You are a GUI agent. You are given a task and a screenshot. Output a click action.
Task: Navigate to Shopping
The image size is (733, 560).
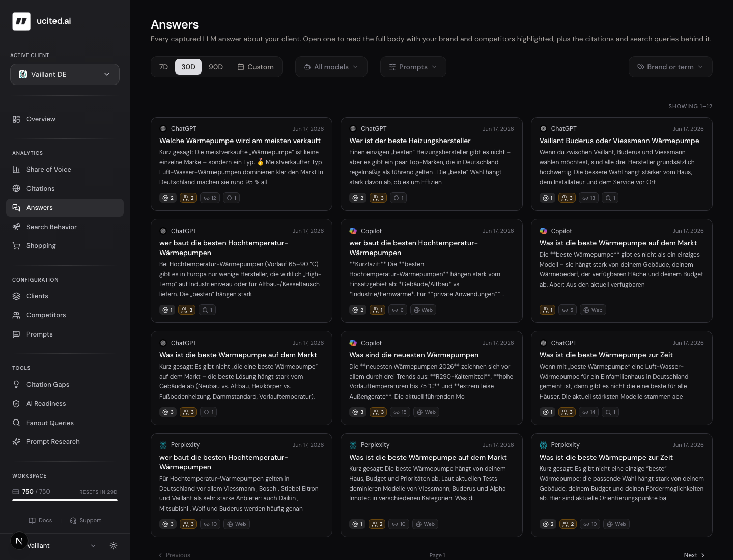(65, 246)
